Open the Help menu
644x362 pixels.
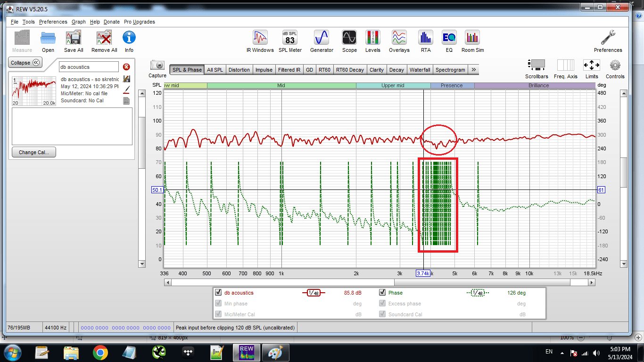[x=95, y=22]
